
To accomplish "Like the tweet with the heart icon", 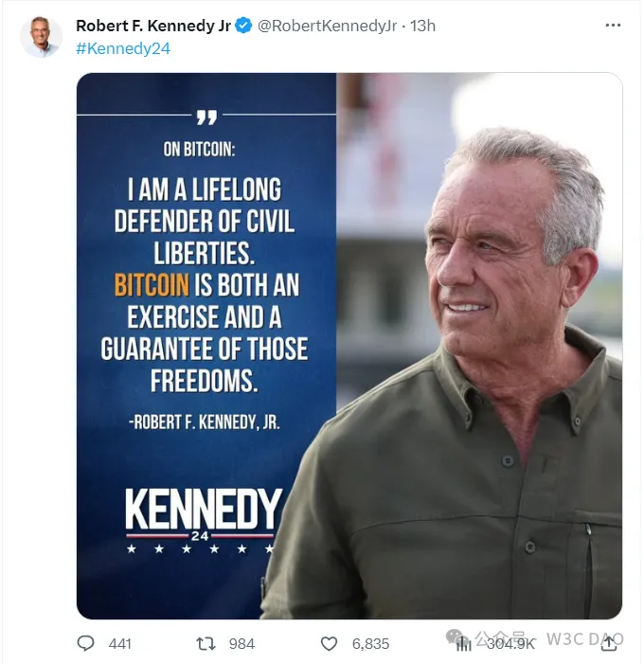I will (329, 643).
